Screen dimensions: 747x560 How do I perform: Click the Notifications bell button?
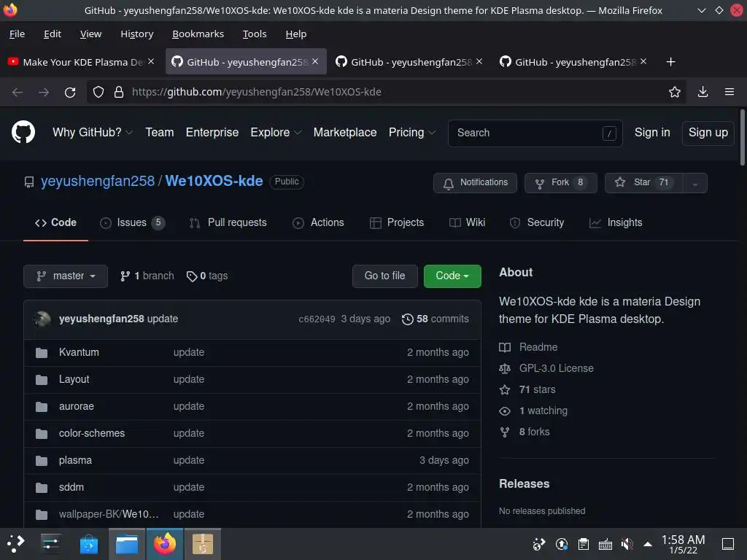point(475,183)
